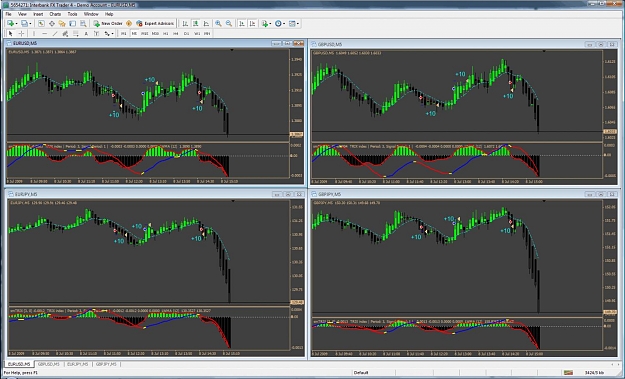This screenshot has height=379, width=625.
Task: Switch to the GBPUSD,M5 bottom tab
Action: point(49,364)
